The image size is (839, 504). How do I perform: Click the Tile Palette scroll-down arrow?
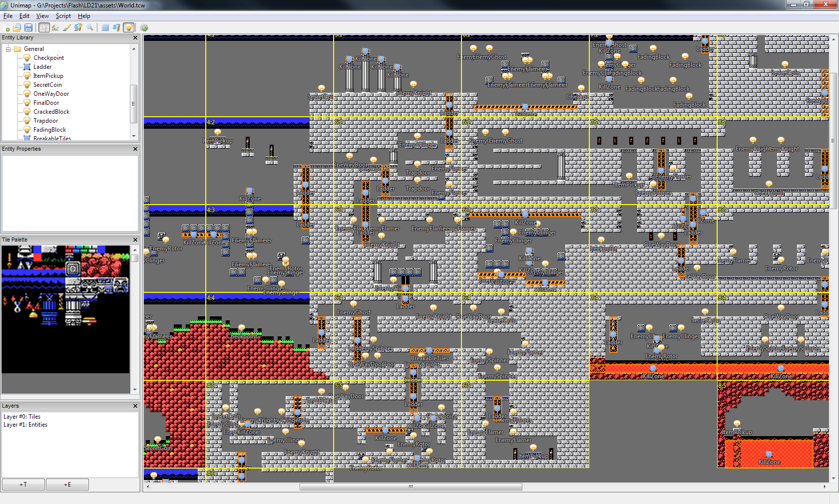134,390
